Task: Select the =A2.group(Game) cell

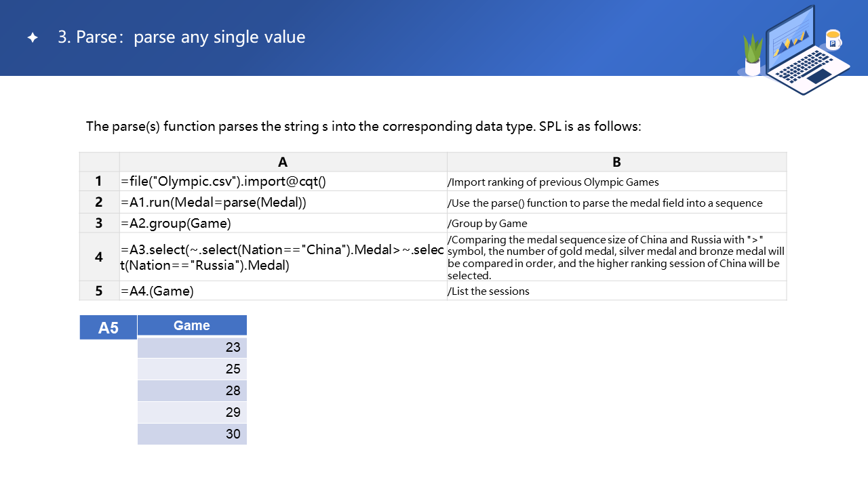Action: click(x=283, y=223)
